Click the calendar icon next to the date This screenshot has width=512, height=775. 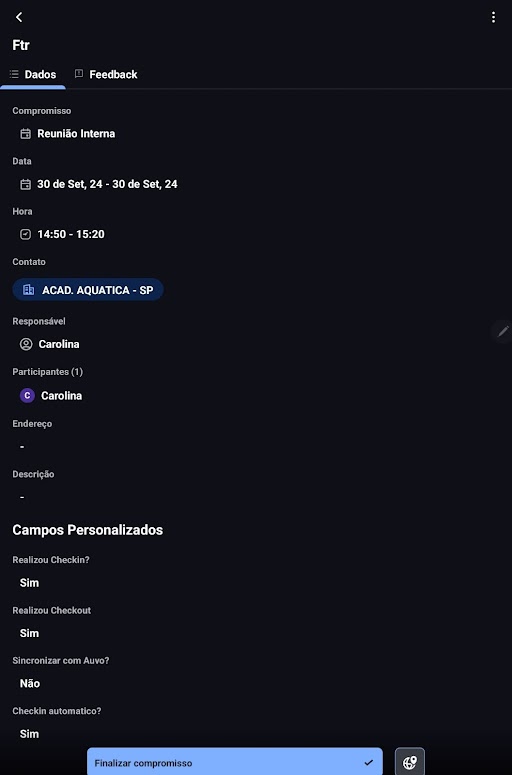25,184
